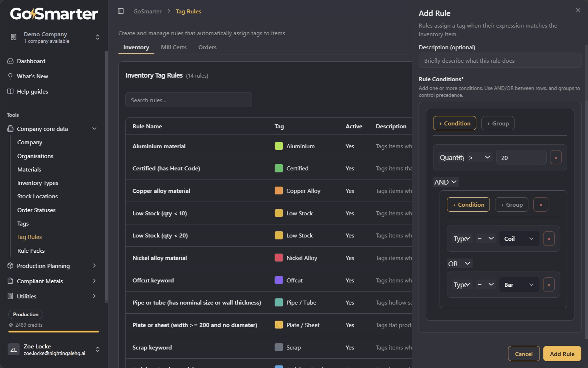Switch to the Mill Certs tab
Image resolution: width=588 pixels, height=368 pixels.
tap(174, 47)
